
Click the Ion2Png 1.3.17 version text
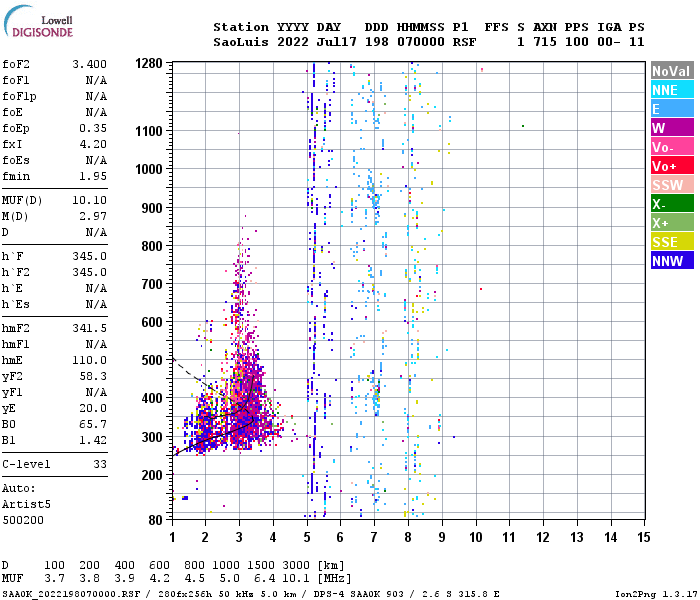(656, 594)
